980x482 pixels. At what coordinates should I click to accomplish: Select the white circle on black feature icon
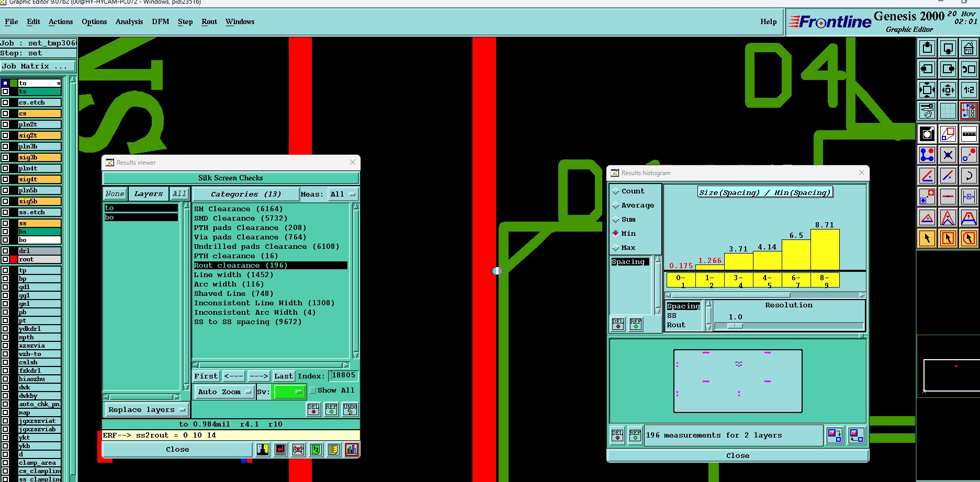click(927, 134)
